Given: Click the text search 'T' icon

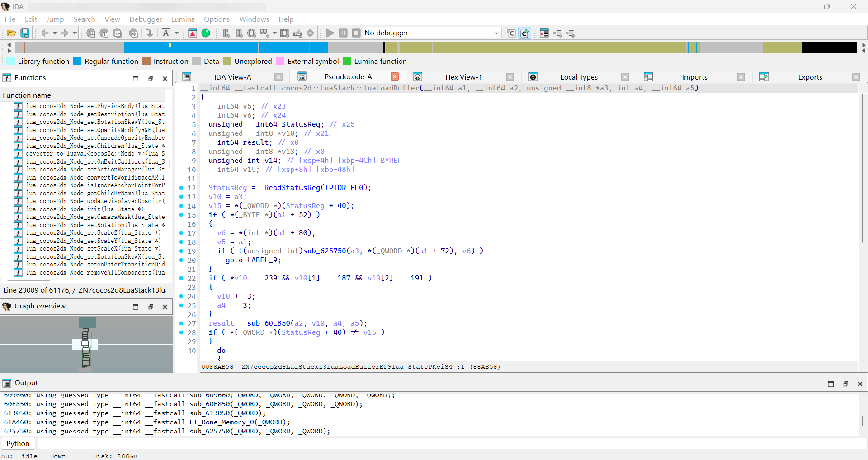Looking at the screenshot, I should [104, 33].
